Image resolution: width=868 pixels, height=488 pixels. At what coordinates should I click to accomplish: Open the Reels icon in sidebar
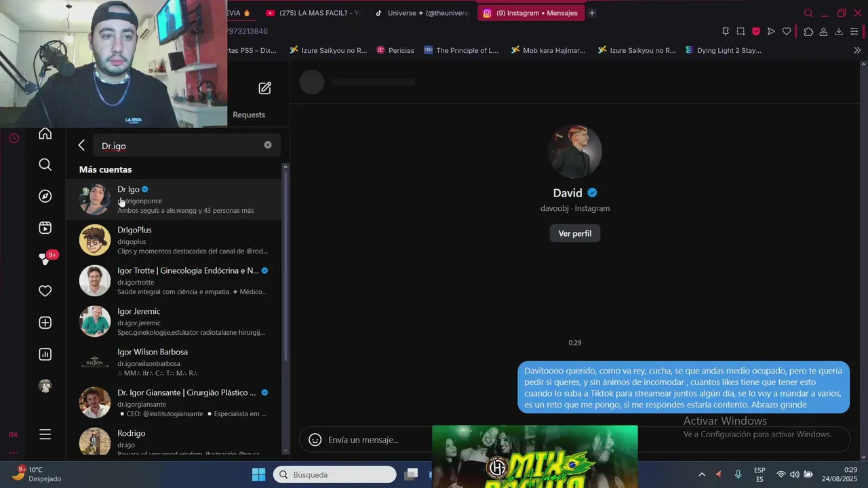point(45,228)
